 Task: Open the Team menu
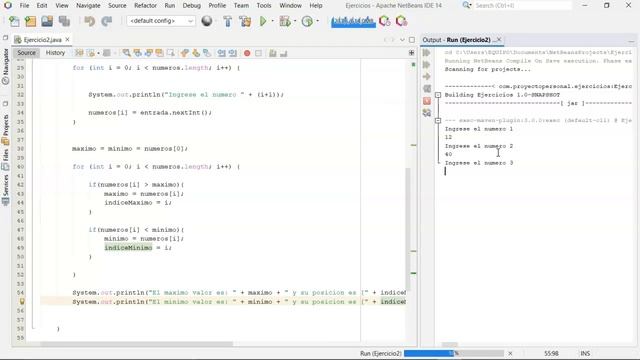241,6
